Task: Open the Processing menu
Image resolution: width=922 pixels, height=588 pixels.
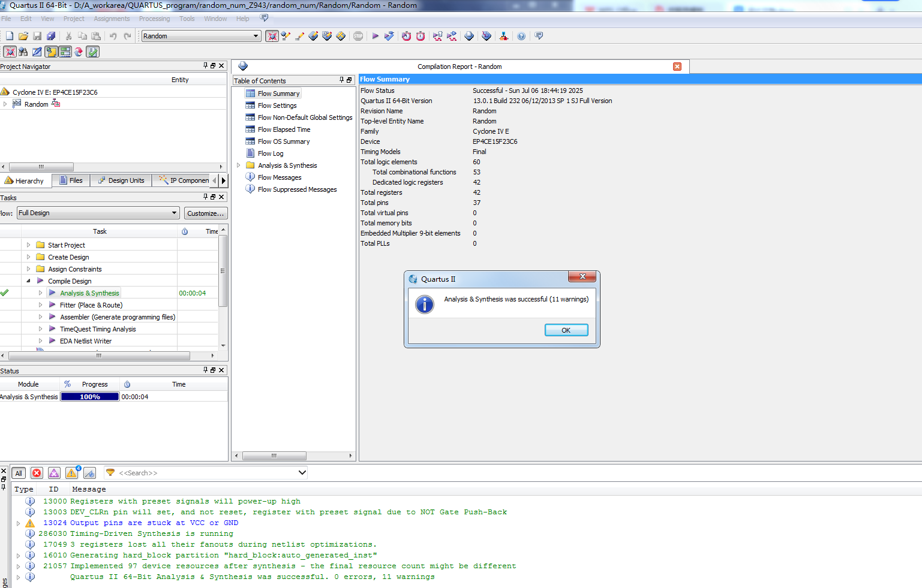Action: point(154,19)
